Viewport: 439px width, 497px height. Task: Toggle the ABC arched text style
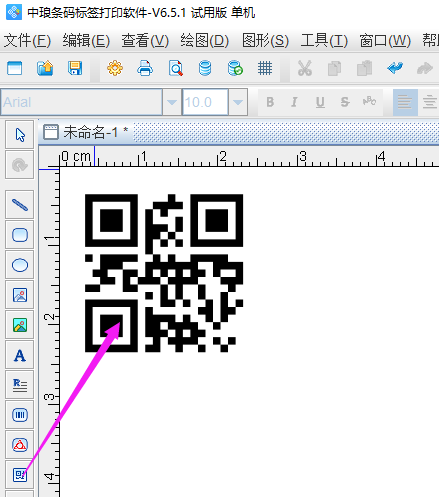pyautogui.click(x=369, y=101)
